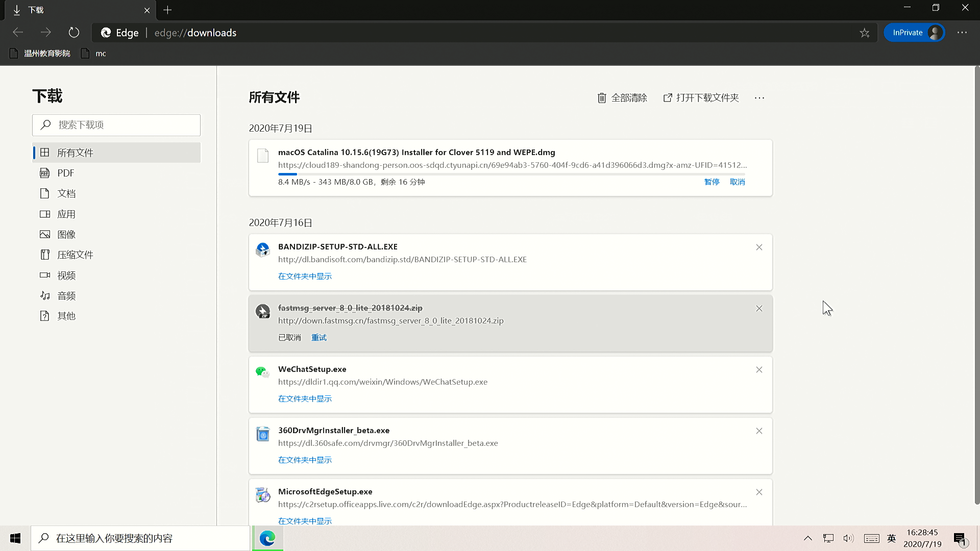980x551 pixels.
Task: Filter downloads by 应用
Action: [116, 214]
